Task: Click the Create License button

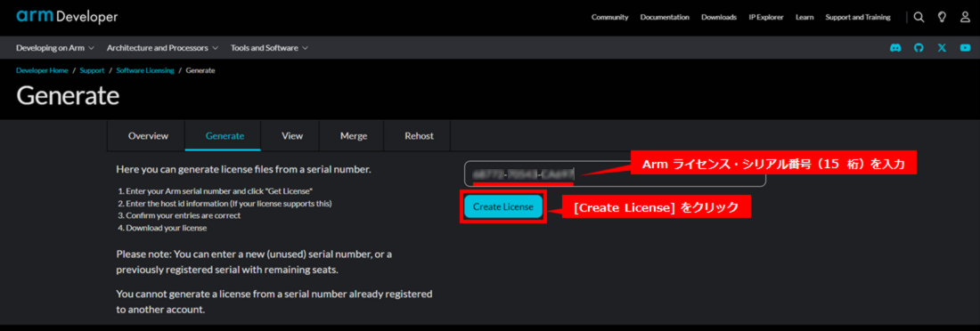Action: click(503, 206)
